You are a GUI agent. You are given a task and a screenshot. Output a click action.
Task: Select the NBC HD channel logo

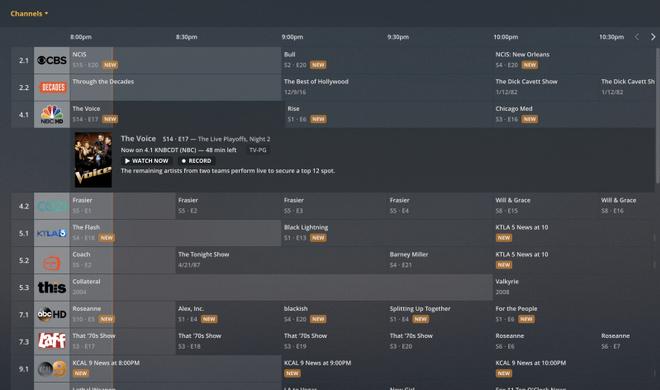[x=52, y=114]
